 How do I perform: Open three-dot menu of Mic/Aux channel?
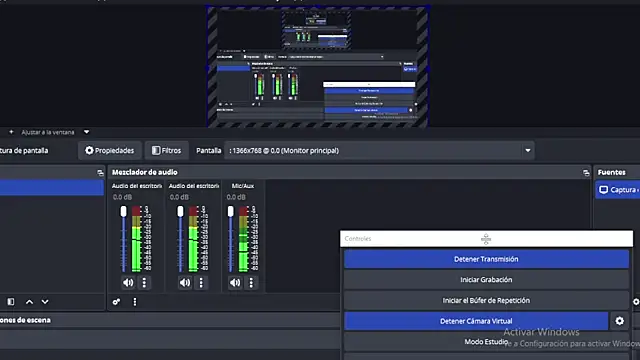point(251,282)
